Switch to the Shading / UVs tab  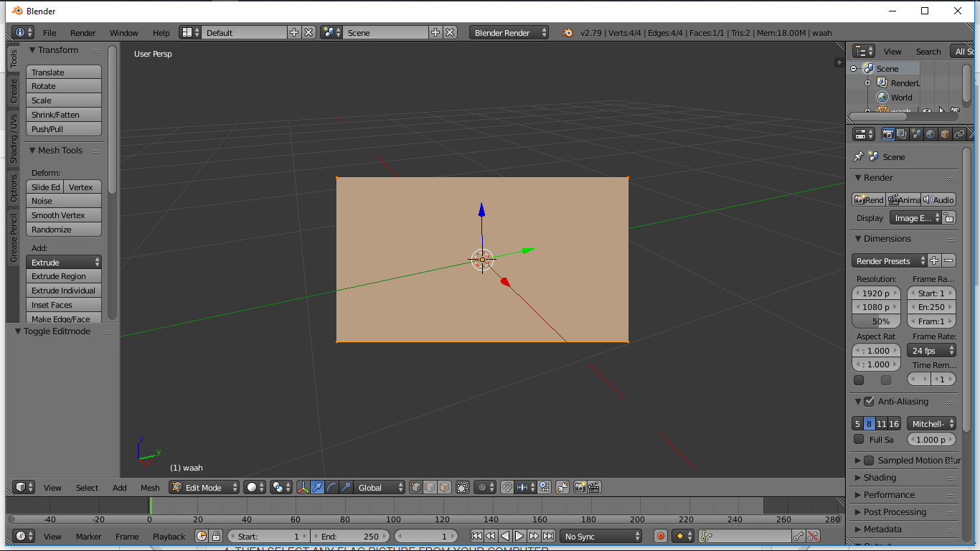13,138
